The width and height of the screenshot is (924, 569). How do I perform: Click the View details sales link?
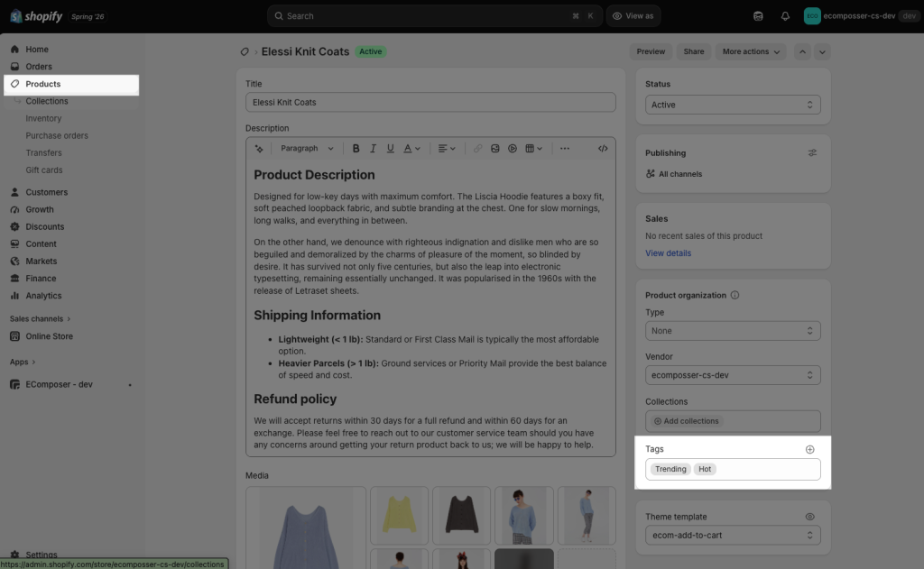point(669,253)
